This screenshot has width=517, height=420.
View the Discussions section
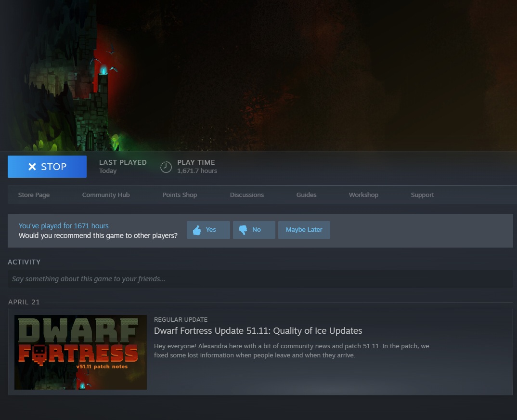click(x=246, y=195)
